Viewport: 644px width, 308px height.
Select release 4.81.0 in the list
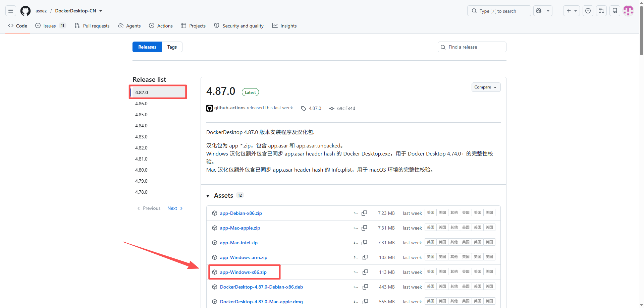(x=141, y=159)
